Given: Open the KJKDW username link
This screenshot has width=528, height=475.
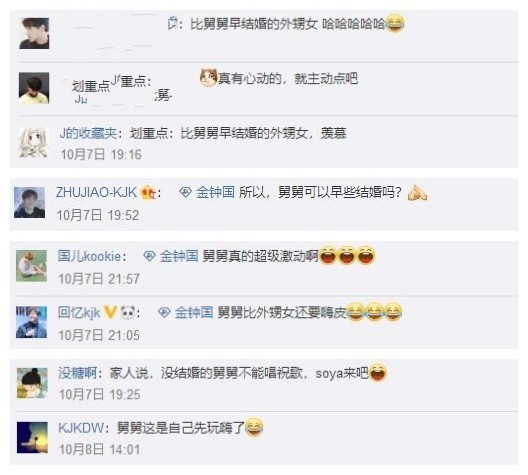Looking at the screenshot, I should point(81,428).
